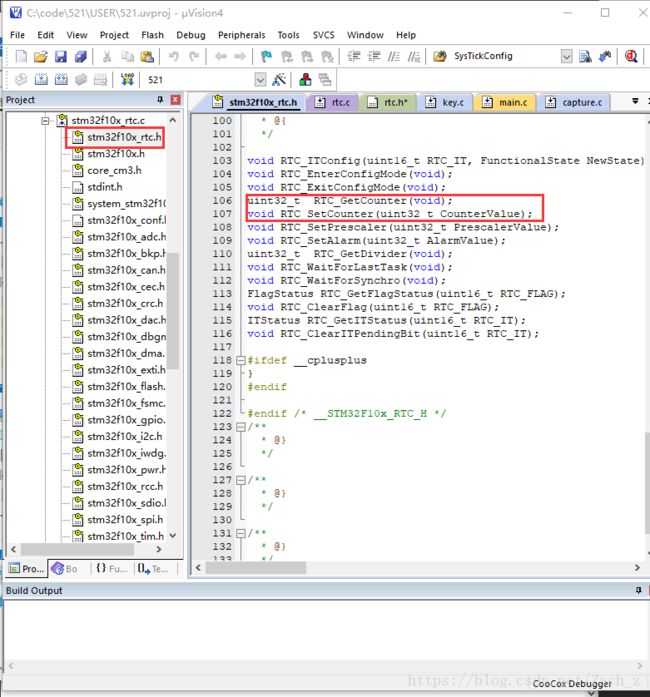Create a new file with toolbar icon
This screenshot has height=697, width=650.
click(x=21, y=56)
